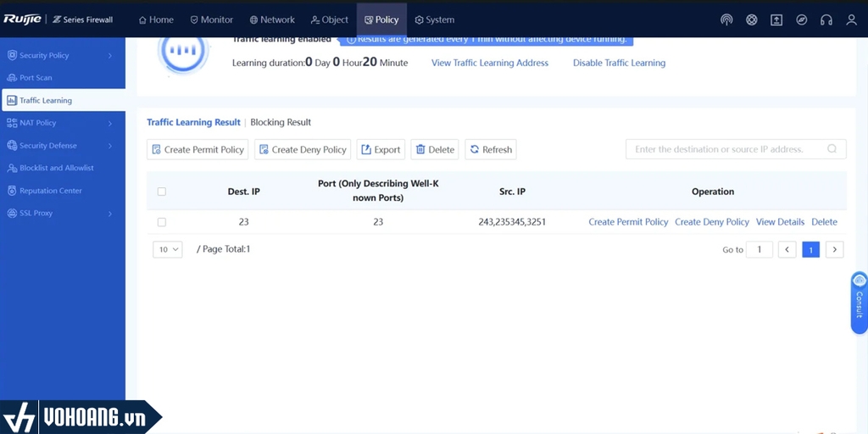Toggle the select-all header checkbox
Screen dimensions: 868x434
point(162,192)
